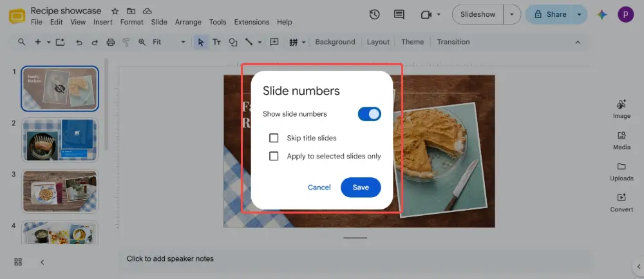Click the Save button
This screenshot has width=644, height=279.
[x=361, y=188]
